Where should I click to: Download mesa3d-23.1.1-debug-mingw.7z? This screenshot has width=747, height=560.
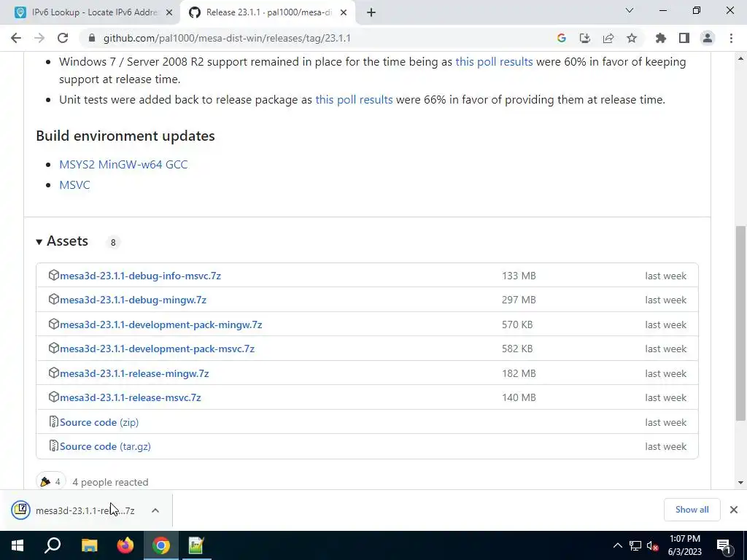(x=133, y=300)
